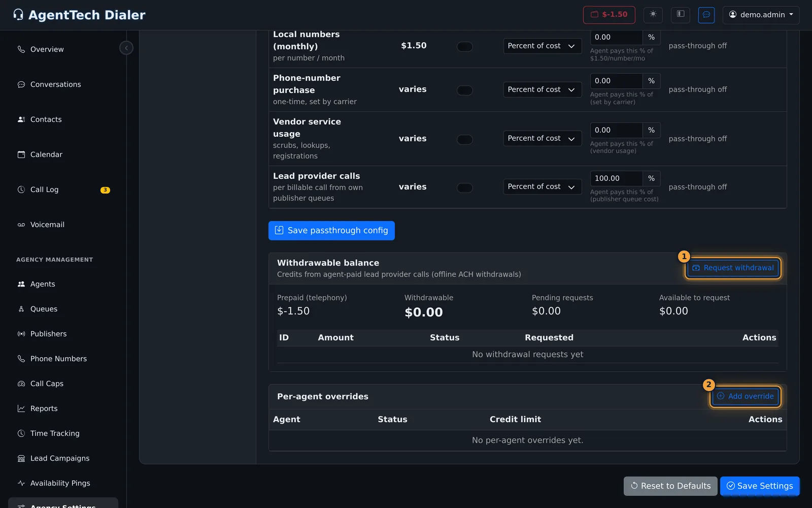Click the Reports chart icon
This screenshot has height=508, width=812.
point(21,408)
